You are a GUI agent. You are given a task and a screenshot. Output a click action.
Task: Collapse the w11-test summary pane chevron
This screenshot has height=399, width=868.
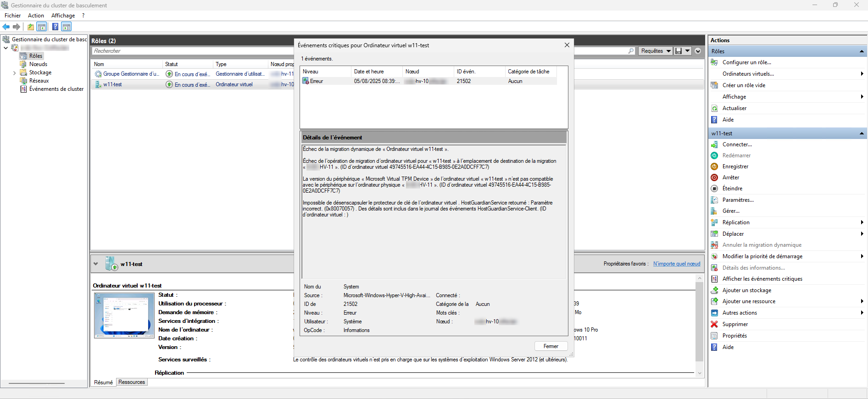[96, 264]
